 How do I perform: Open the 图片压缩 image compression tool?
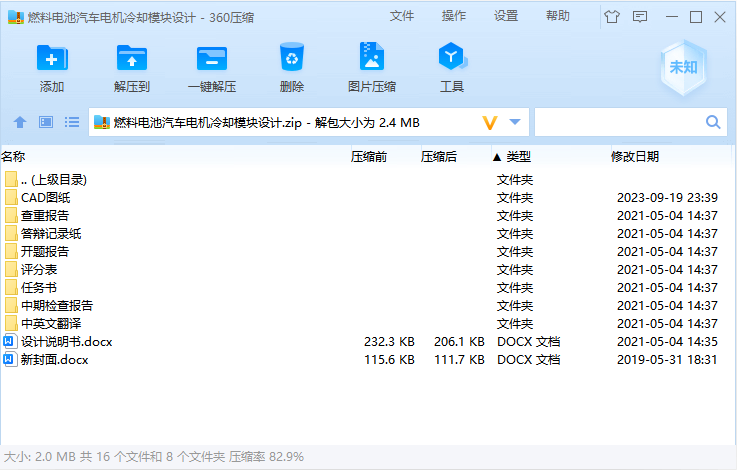[372, 56]
